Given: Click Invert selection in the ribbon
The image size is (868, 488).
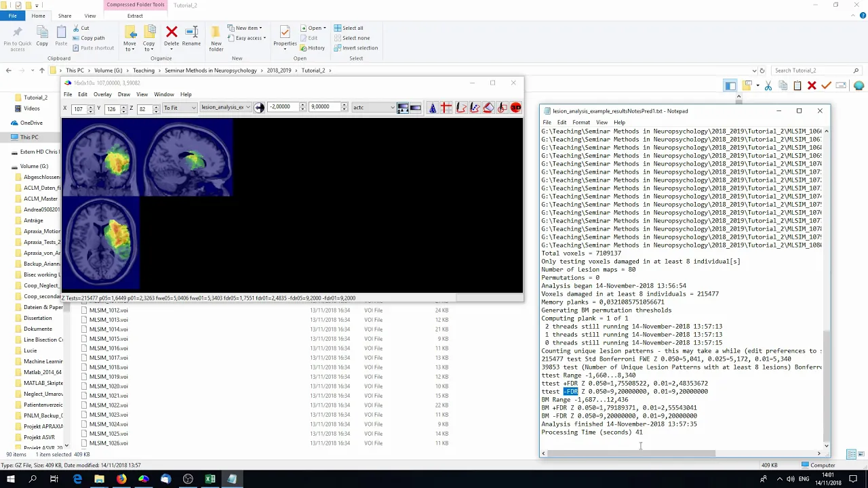Looking at the screenshot, I should (x=355, y=47).
